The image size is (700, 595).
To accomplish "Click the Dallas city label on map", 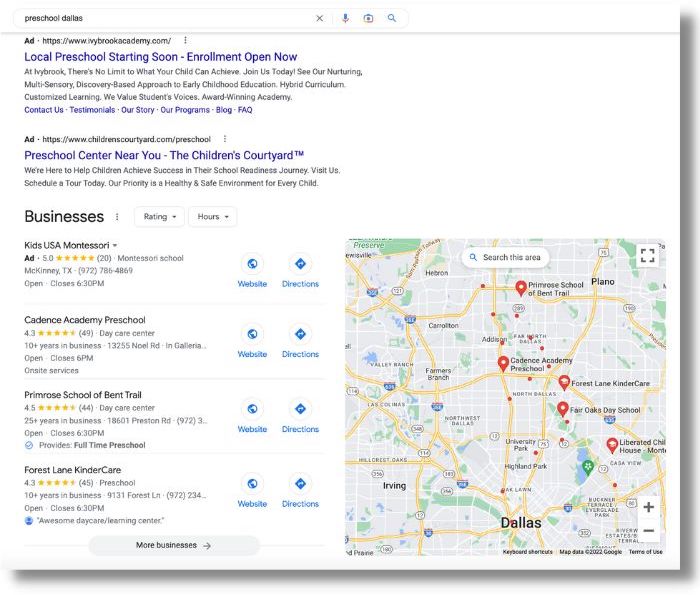I will (x=521, y=523).
